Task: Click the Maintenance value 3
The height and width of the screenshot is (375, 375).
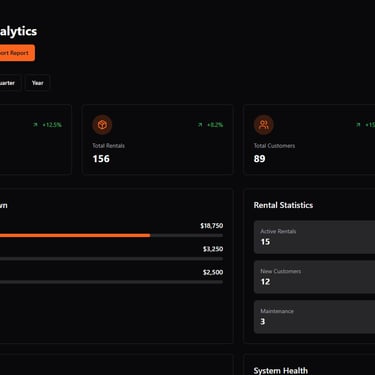Action: 263,321
